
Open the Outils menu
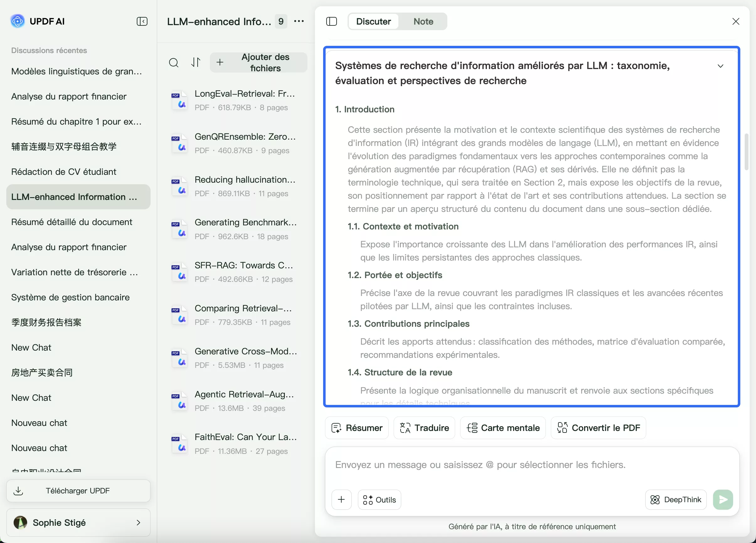[379, 499]
